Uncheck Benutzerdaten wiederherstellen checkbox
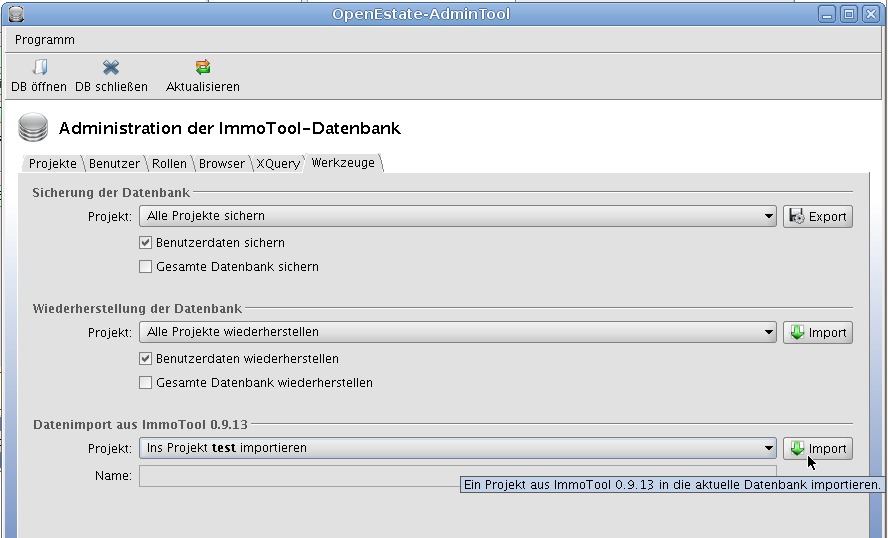Viewport: 888px width, 538px height. click(146, 359)
